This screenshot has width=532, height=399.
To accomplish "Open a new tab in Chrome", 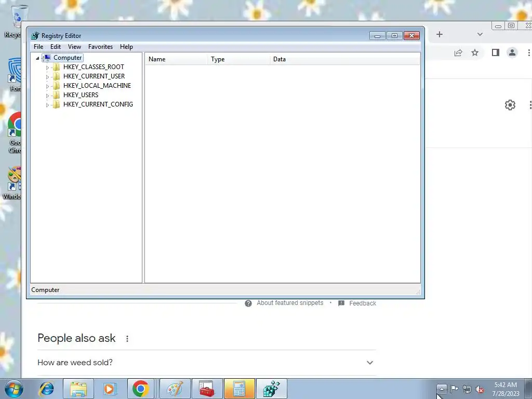I will coord(440,34).
